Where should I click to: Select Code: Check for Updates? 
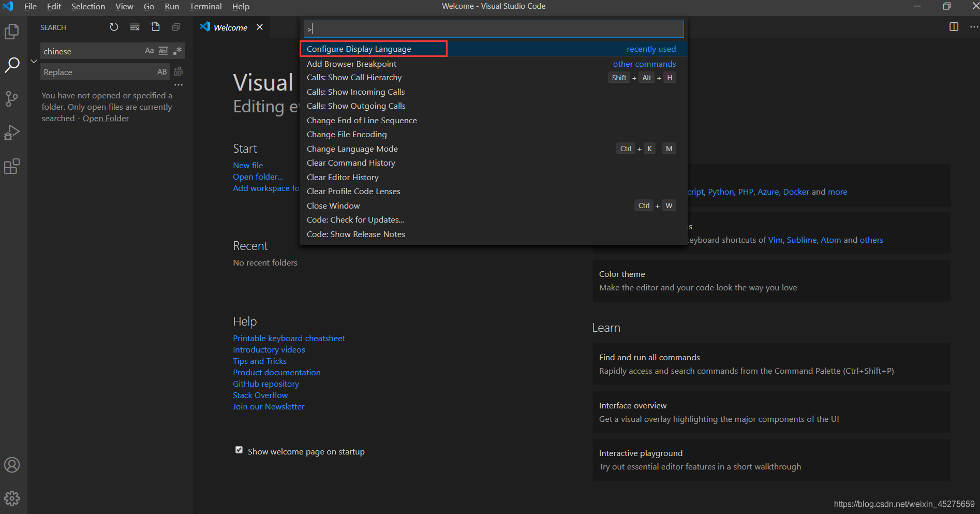[494, 220]
